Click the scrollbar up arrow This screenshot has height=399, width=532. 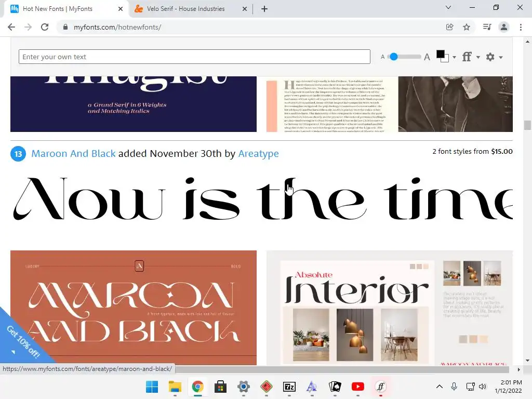point(527,42)
